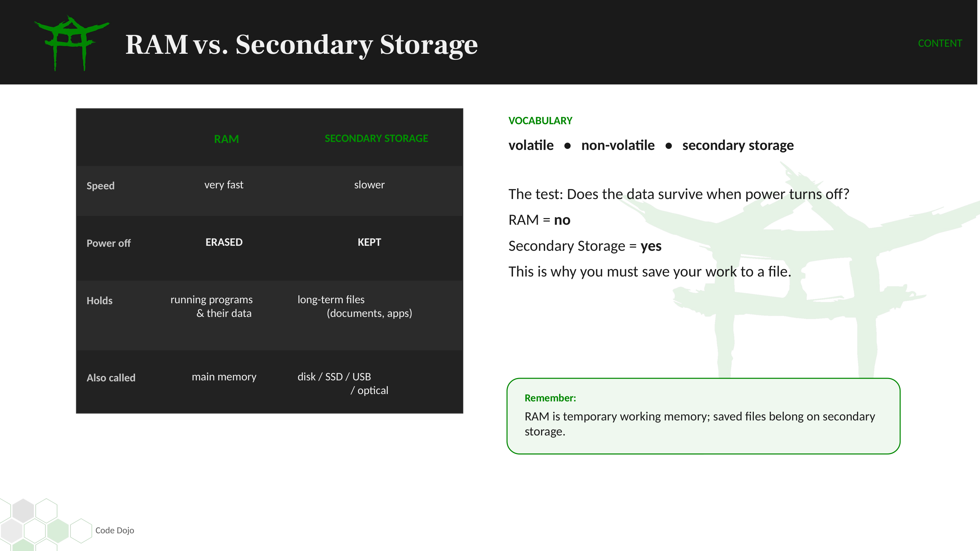Click the line 'The test: Does the data survive'
This screenshot has width=980, height=551.
point(679,194)
